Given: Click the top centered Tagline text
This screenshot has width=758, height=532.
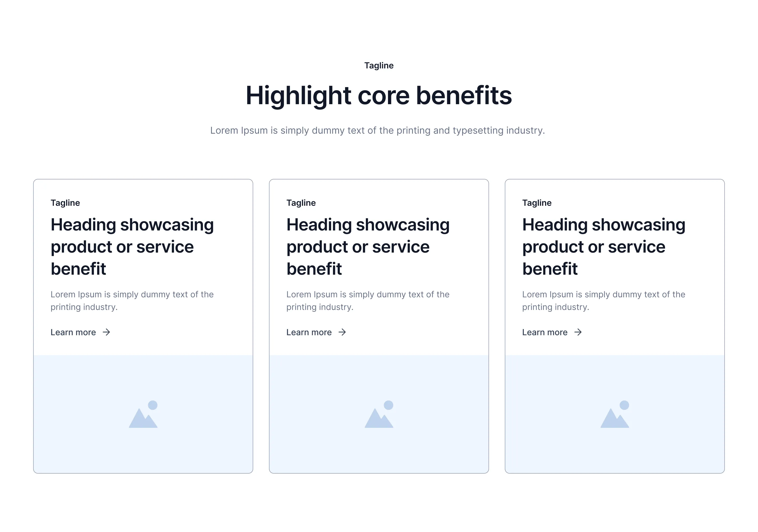Looking at the screenshot, I should click(x=379, y=65).
